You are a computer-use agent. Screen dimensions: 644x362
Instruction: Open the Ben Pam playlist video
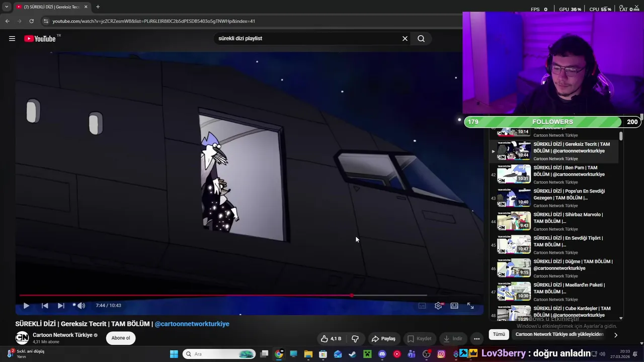pos(553,174)
